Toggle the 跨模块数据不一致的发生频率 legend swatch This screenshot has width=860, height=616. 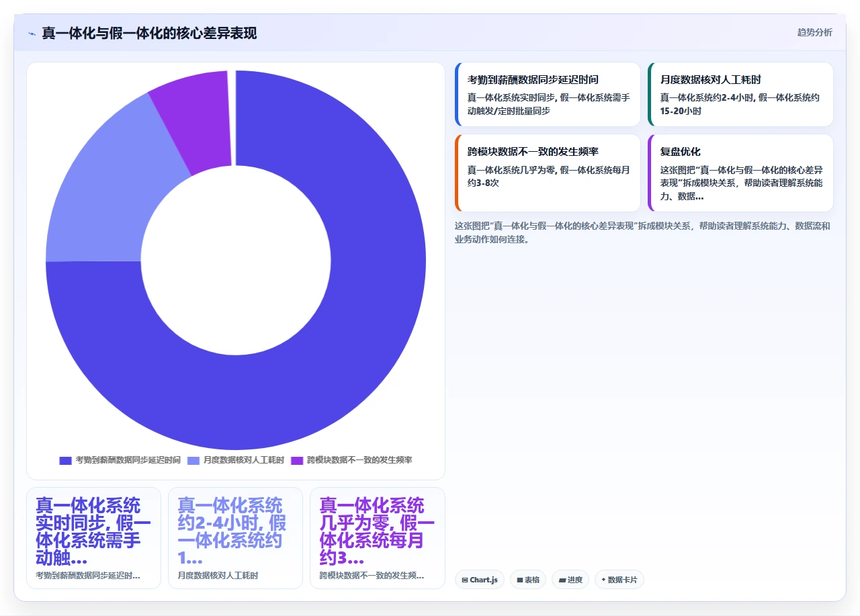pos(297,460)
